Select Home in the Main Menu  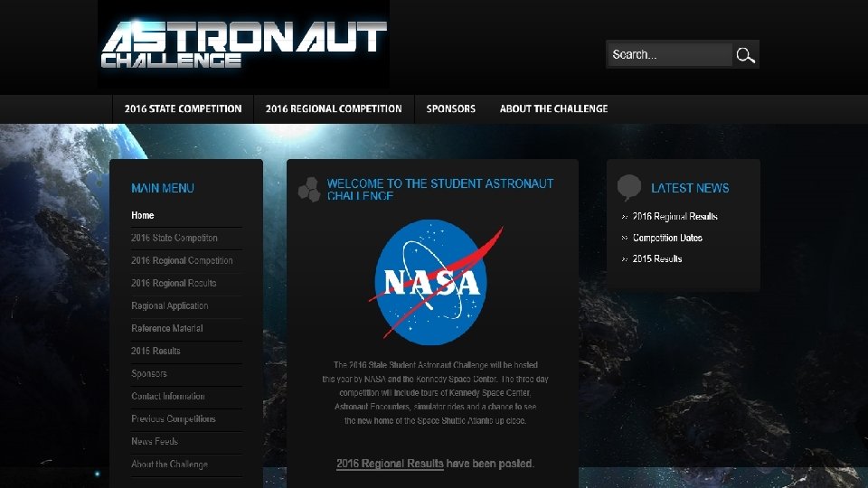142,215
